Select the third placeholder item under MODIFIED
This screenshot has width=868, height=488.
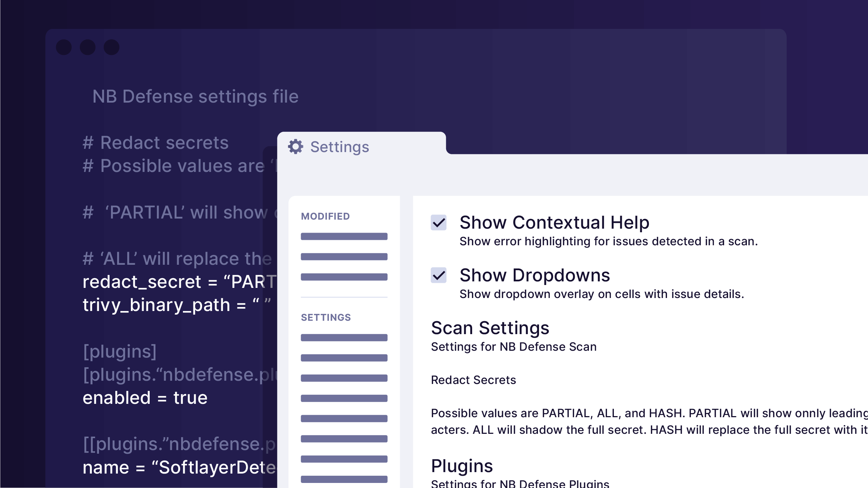tap(343, 277)
